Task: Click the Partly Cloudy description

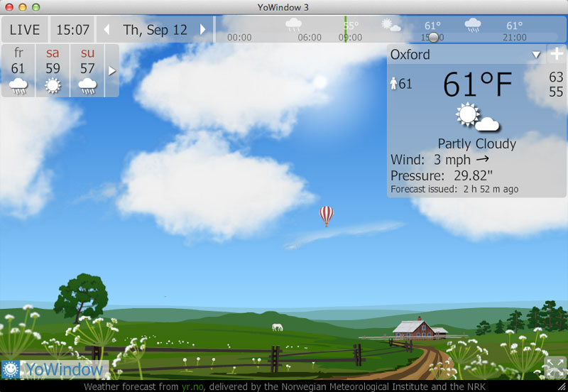Action: point(476,144)
